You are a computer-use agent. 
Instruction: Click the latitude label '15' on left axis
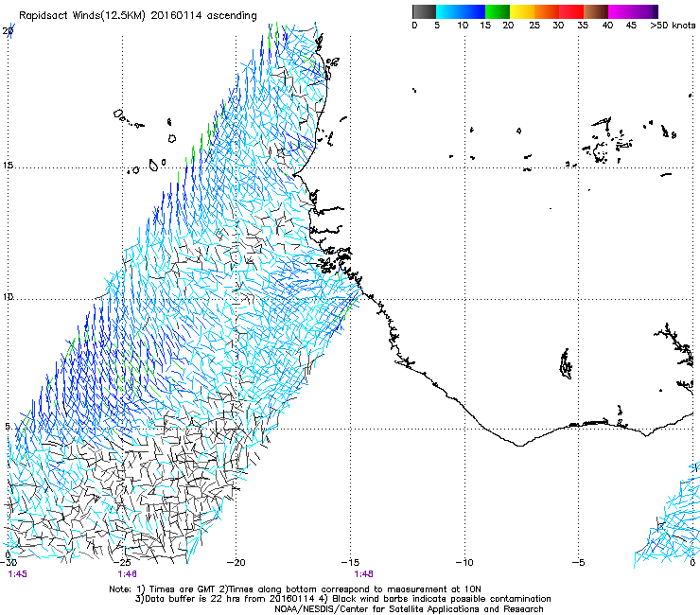pyautogui.click(x=8, y=166)
